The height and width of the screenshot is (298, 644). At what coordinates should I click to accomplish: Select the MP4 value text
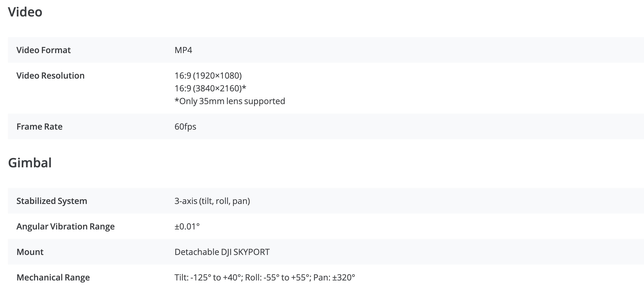click(183, 50)
